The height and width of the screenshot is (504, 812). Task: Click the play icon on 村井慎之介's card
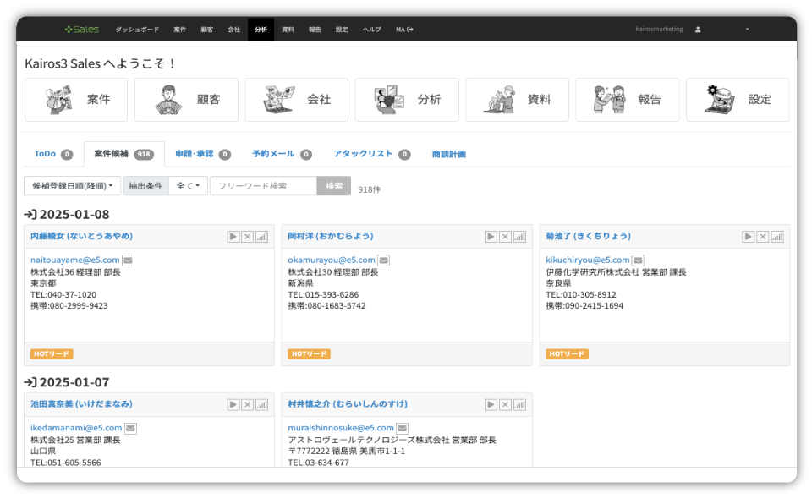tap(491, 405)
